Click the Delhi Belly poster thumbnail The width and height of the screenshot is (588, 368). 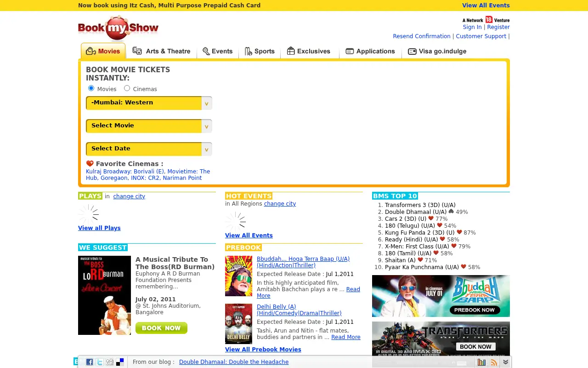pos(238,324)
